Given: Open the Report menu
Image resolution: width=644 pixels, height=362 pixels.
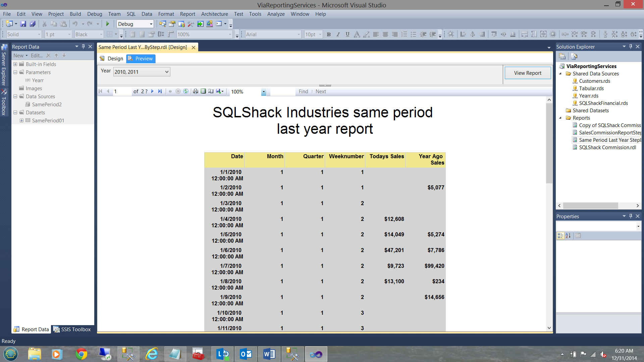Looking at the screenshot, I should (x=187, y=14).
